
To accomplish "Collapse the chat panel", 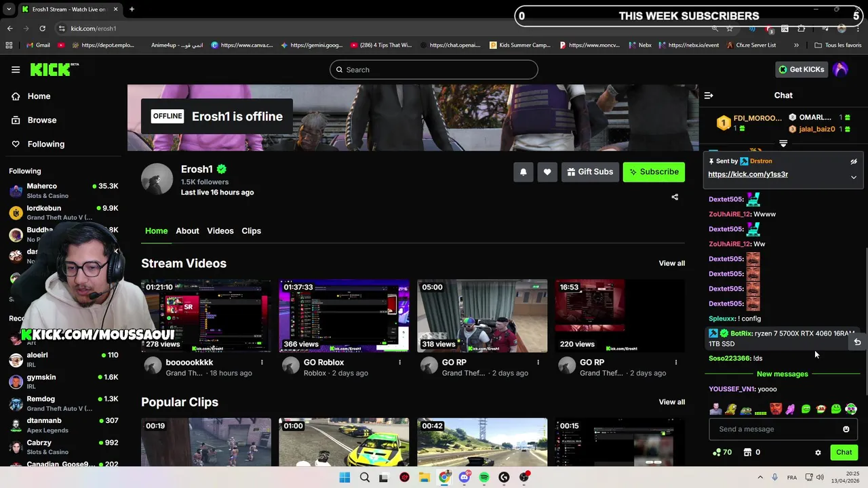I will pyautogui.click(x=709, y=96).
